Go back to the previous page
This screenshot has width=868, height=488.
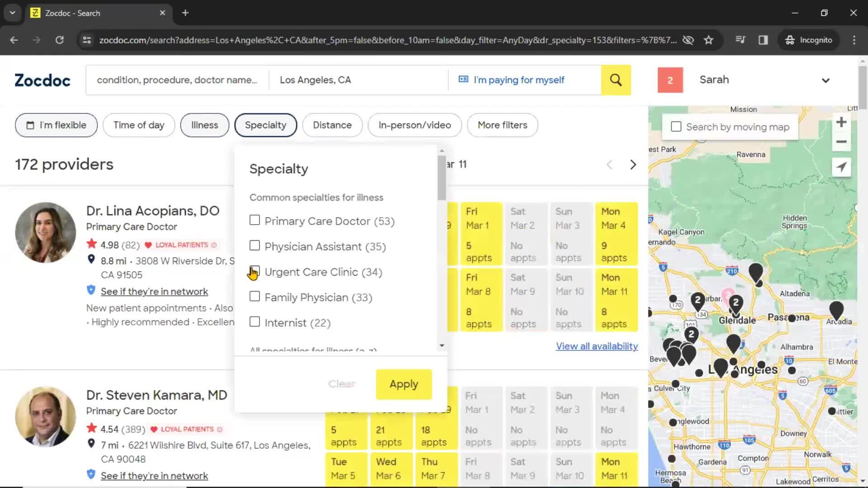[x=14, y=40]
